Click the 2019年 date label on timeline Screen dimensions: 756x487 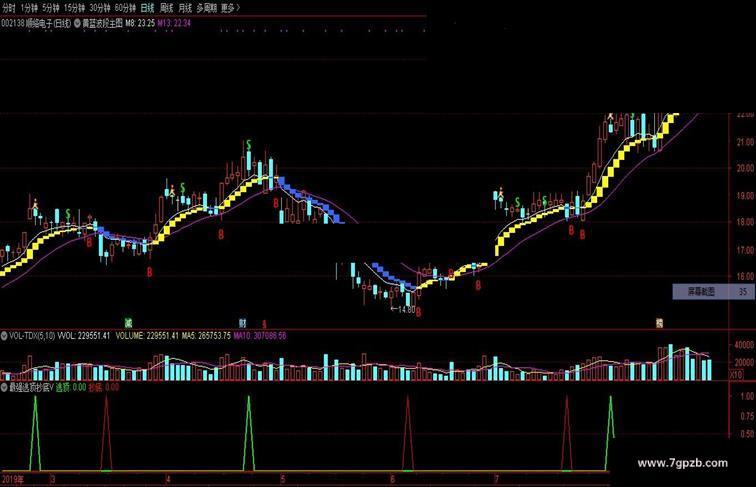click(x=12, y=479)
